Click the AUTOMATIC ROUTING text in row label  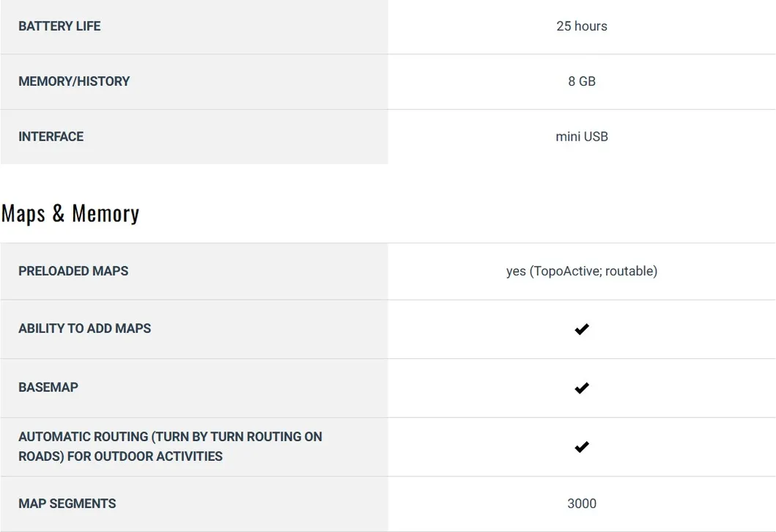[84, 437]
